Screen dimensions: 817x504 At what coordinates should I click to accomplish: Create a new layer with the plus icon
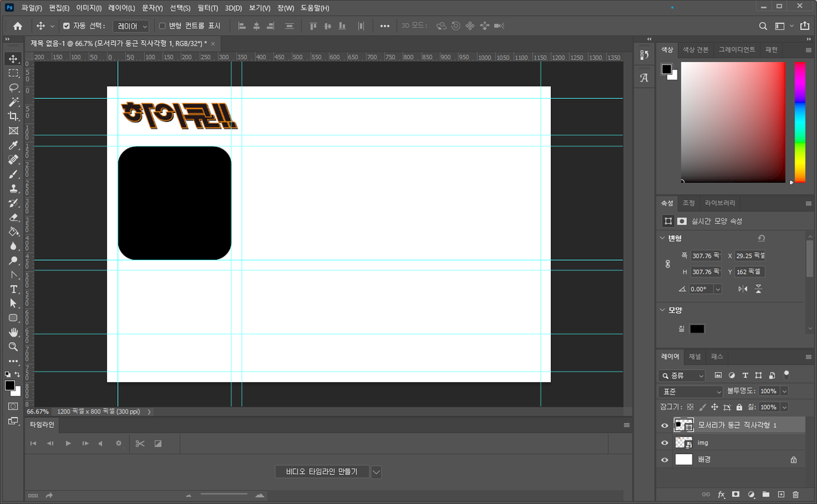pyautogui.click(x=781, y=494)
